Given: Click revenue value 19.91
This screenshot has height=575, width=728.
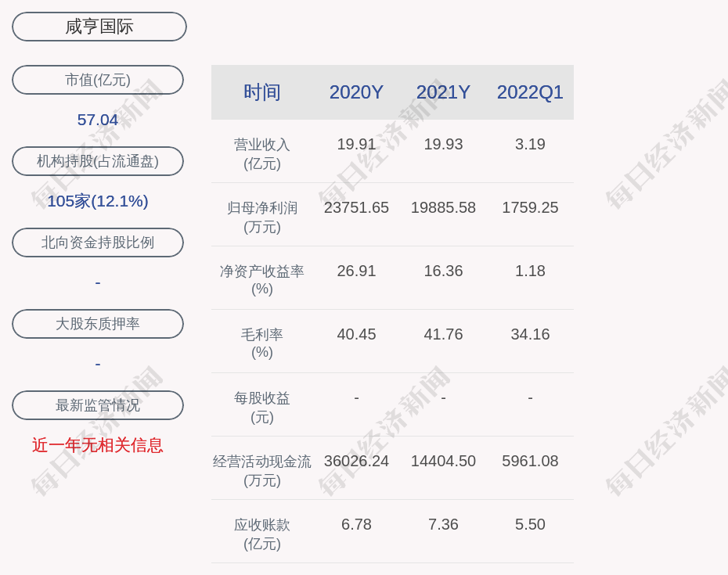Looking at the screenshot, I should click(356, 144).
